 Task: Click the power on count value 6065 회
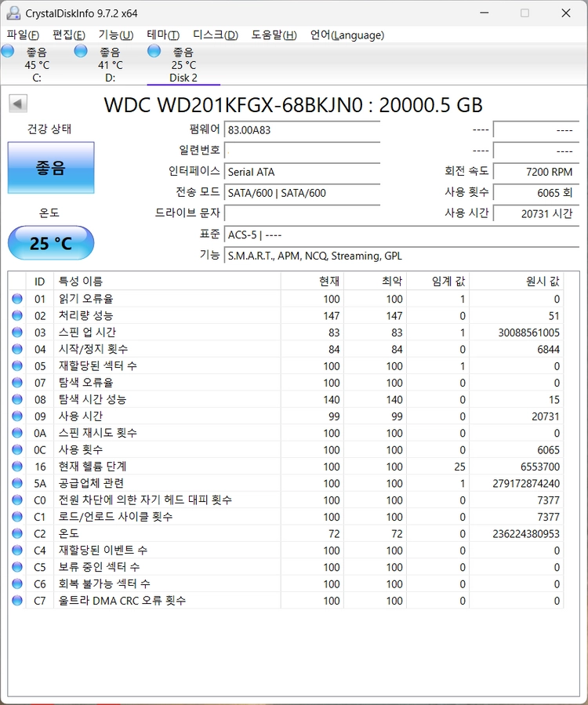535,193
